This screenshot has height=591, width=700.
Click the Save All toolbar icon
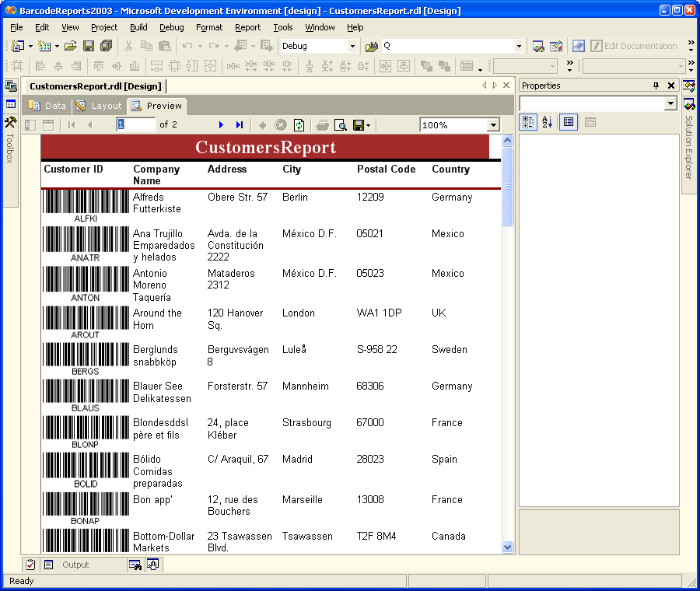(106, 46)
